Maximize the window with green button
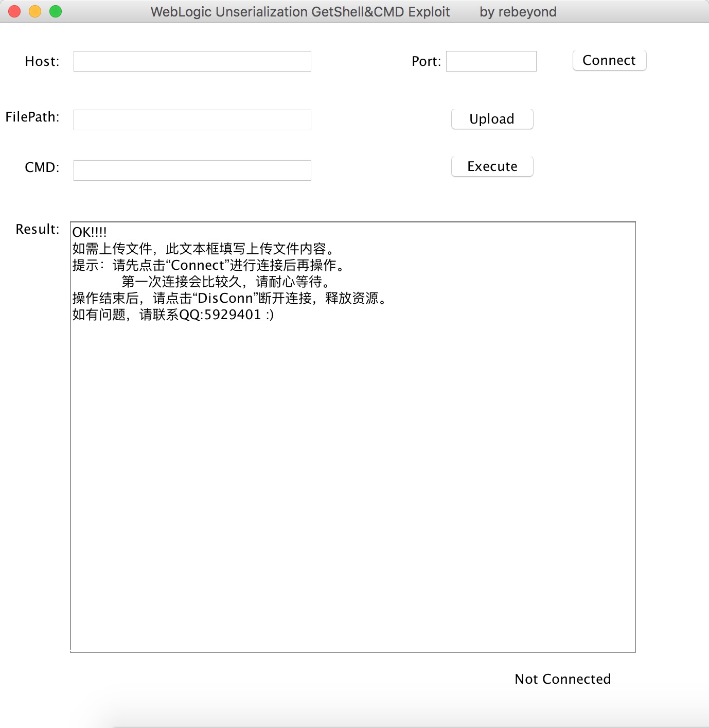The height and width of the screenshot is (728, 709). pyautogui.click(x=56, y=11)
